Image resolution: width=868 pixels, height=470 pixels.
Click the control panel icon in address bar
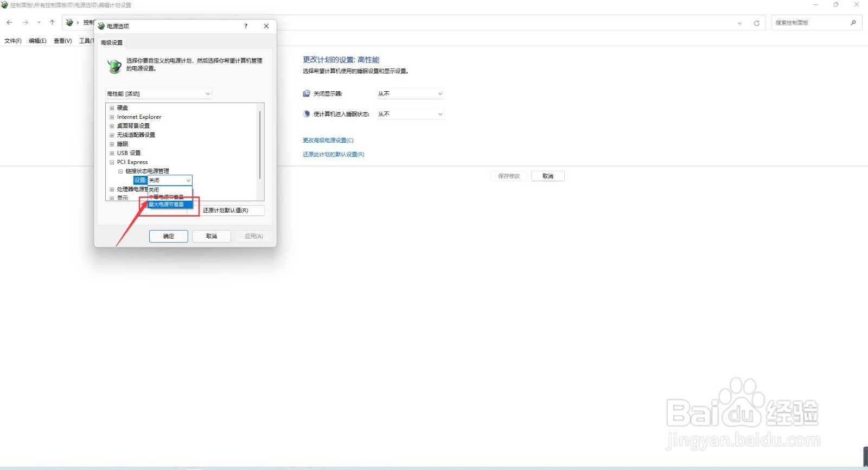tap(69, 22)
